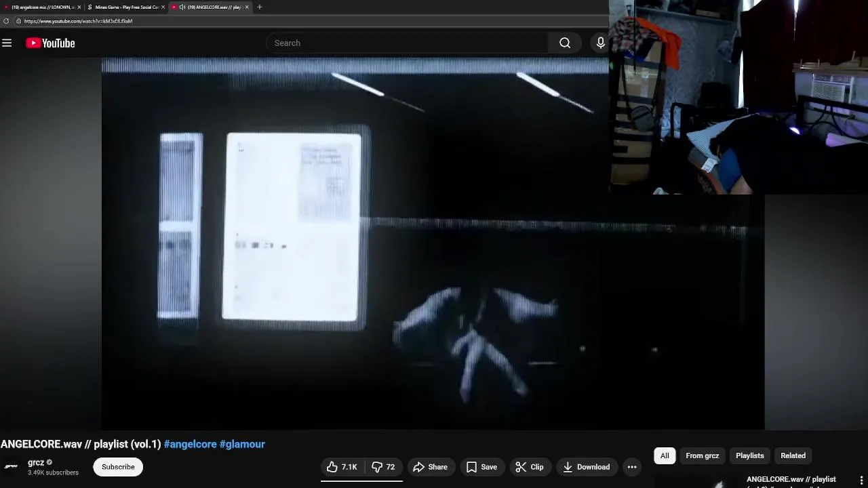Close the Mines Game browser tab
The image size is (868, 488).
163,7
